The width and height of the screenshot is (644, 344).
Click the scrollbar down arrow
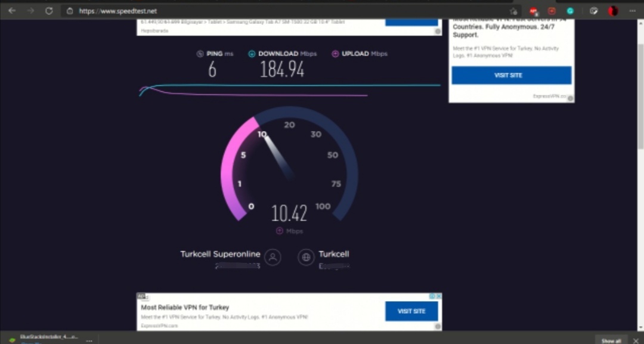tap(640, 327)
